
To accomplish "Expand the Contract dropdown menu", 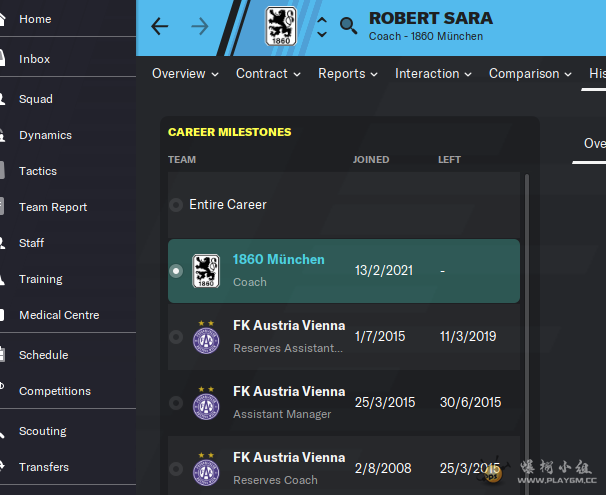I will tap(268, 74).
